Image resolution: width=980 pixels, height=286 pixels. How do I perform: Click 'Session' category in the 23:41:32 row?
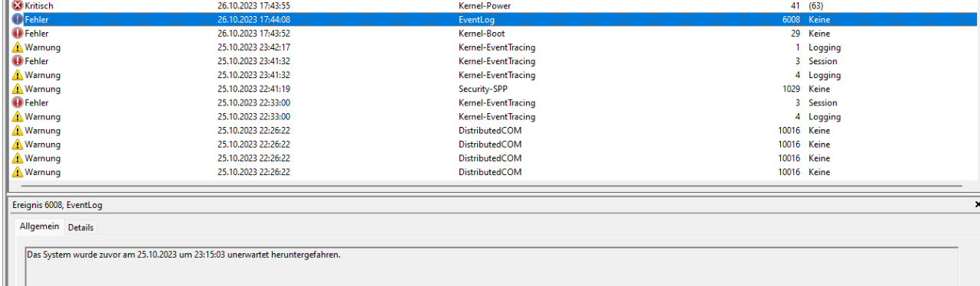pos(823,61)
